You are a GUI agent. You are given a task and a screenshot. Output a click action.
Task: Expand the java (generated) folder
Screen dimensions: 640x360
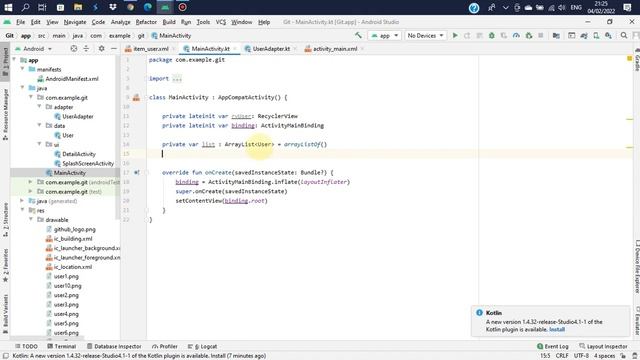22,200
